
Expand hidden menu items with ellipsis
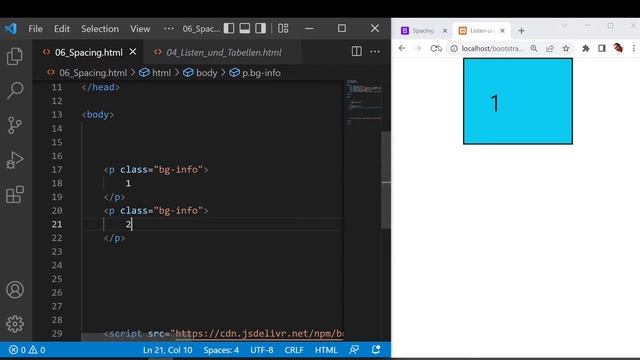(x=168, y=29)
